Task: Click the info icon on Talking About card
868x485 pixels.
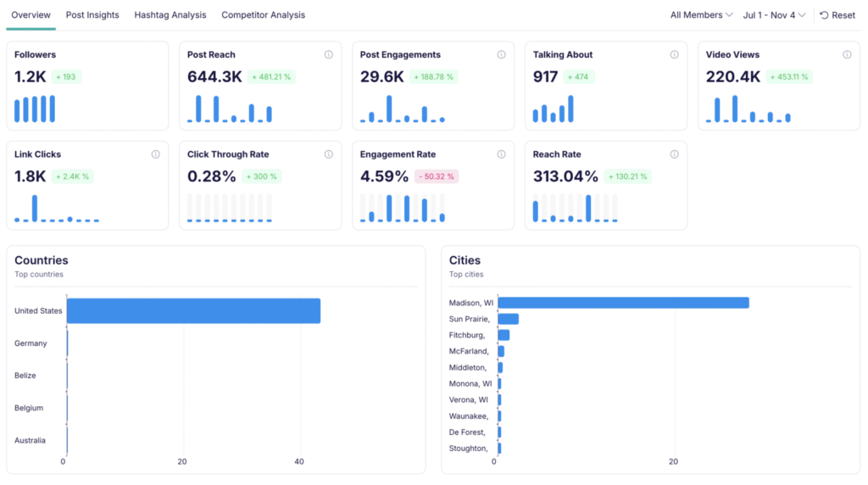Action: pyautogui.click(x=674, y=55)
